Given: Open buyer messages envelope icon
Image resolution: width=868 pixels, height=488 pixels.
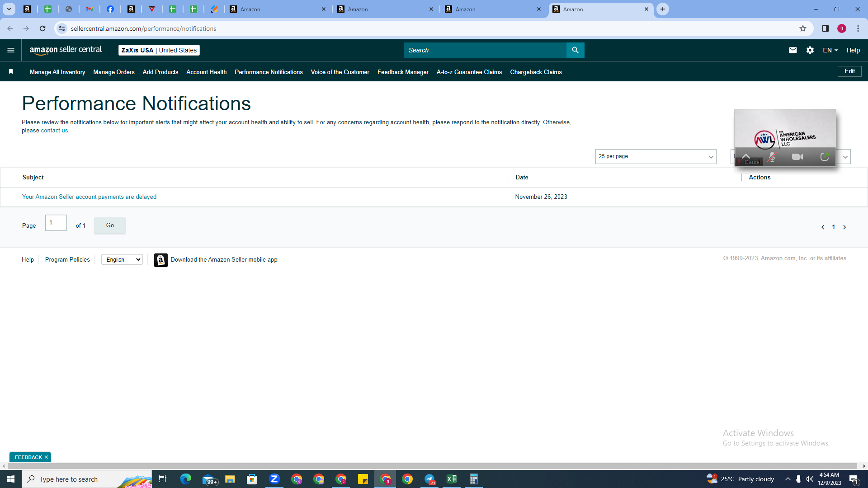Looking at the screenshot, I should click(x=793, y=50).
